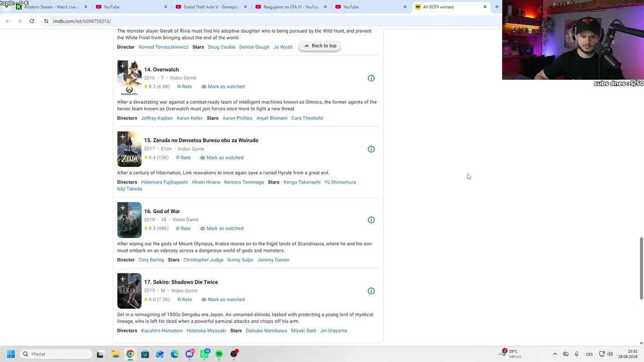Open Hidemaro Fujibayashi's page
The image size is (644, 362).
coord(165,182)
